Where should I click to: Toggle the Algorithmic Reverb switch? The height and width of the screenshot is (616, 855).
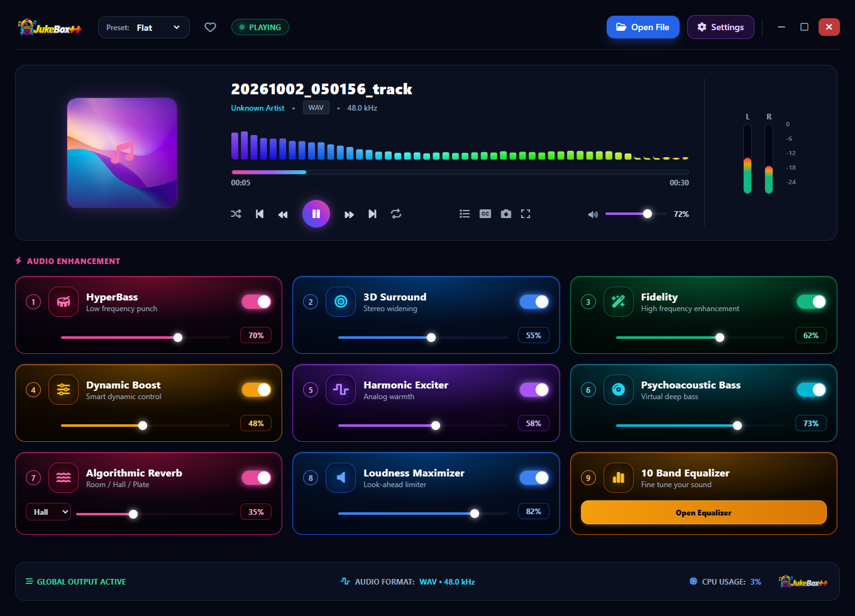(256, 478)
